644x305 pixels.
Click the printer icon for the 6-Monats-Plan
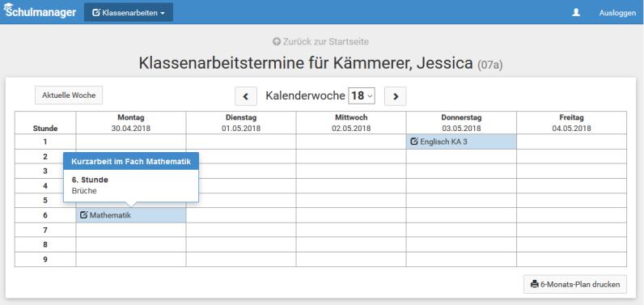534,284
